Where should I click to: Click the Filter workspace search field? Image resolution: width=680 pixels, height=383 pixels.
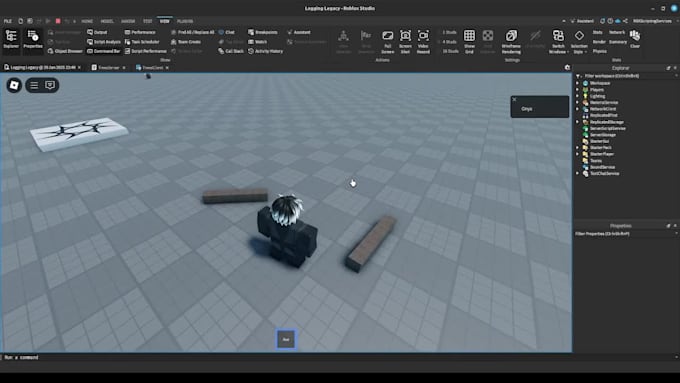tap(626, 76)
